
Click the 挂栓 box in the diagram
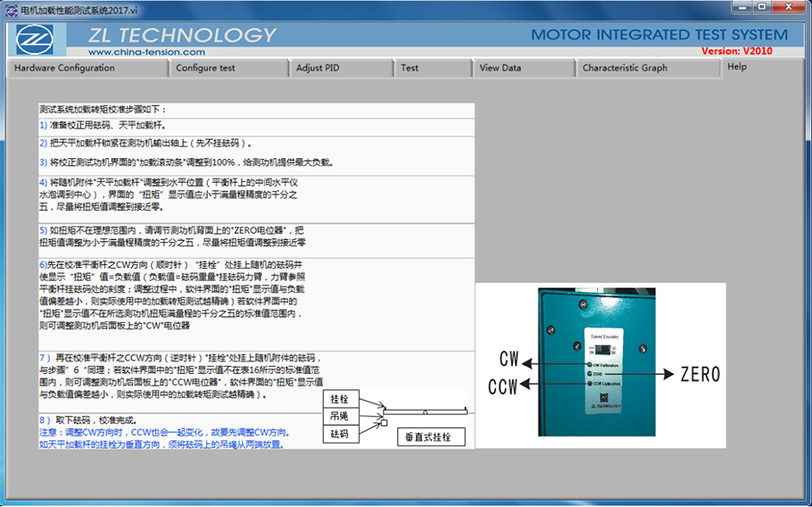pos(339,399)
